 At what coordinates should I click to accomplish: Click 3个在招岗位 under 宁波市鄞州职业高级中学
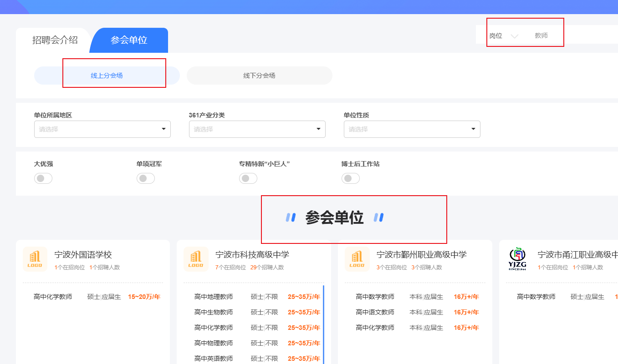(392, 268)
